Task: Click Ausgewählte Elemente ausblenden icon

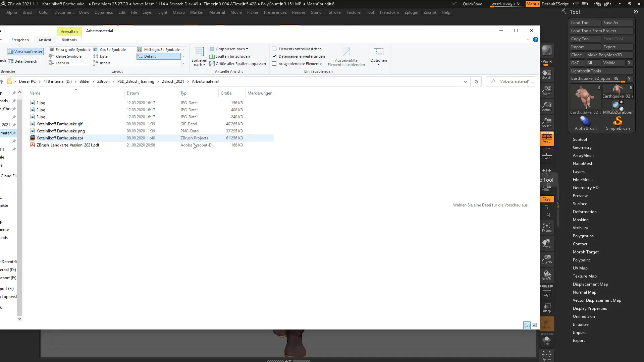Action: pos(346,57)
